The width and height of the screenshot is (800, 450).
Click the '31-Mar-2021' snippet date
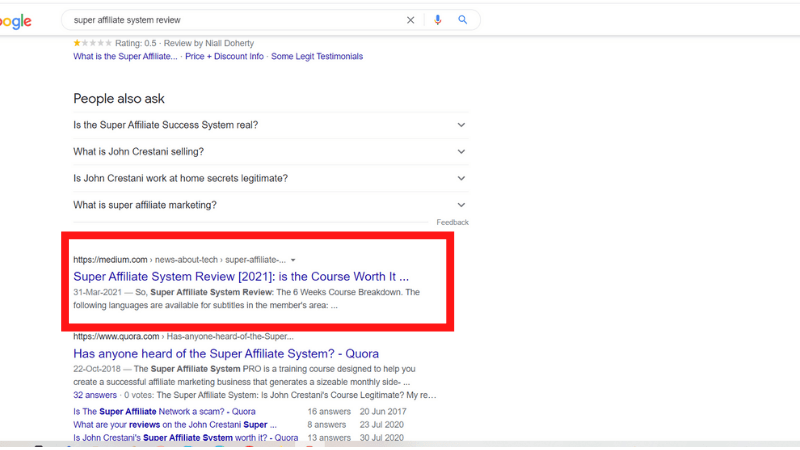pyautogui.click(x=97, y=292)
